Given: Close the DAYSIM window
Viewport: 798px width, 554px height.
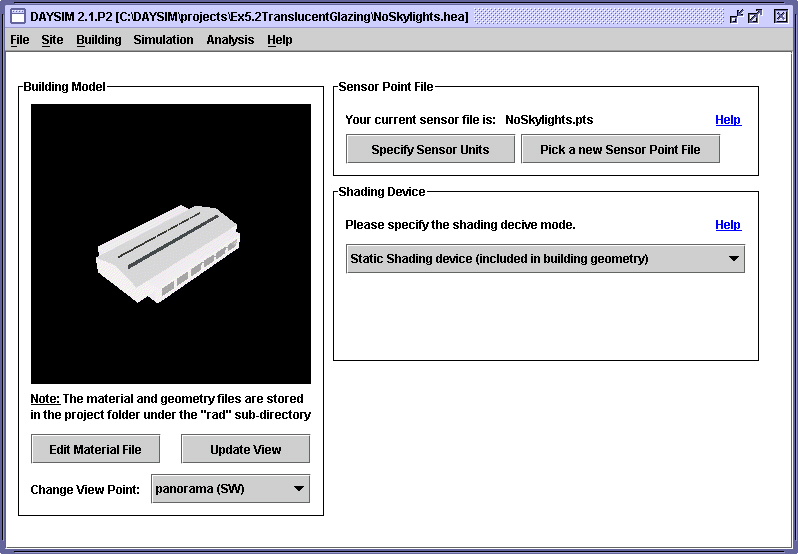Looking at the screenshot, I should coord(781,16).
